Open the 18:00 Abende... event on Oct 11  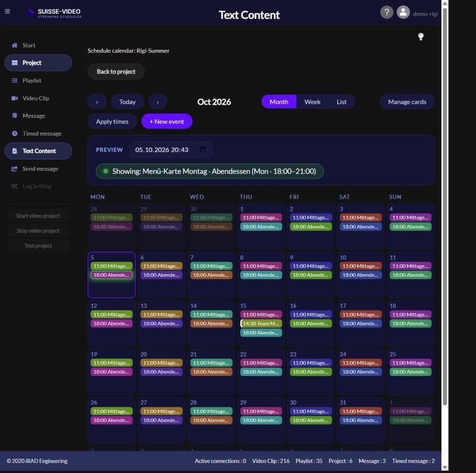(411, 275)
